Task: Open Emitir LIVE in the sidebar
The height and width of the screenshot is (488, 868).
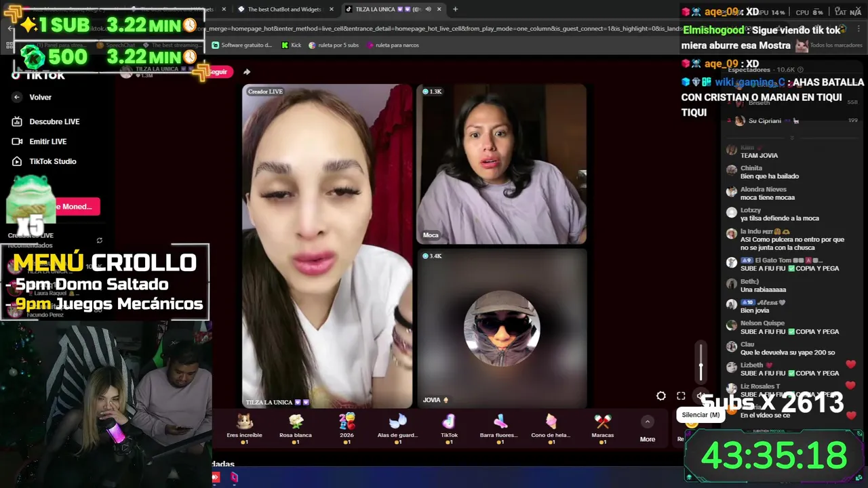Action: pos(39,141)
